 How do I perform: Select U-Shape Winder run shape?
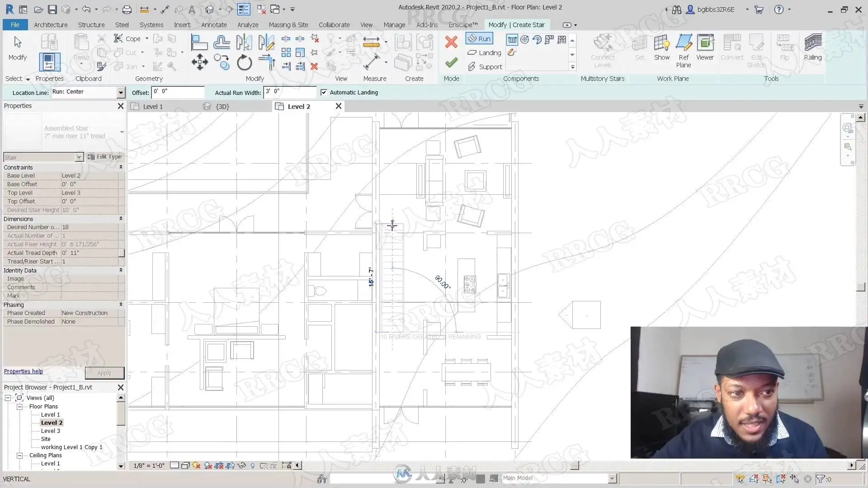(x=562, y=40)
